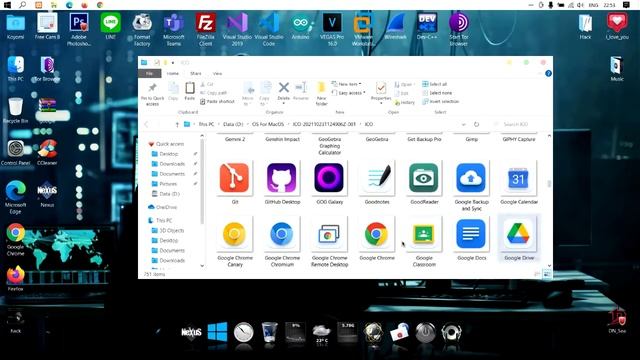640x360 pixels.
Task: Open the Easy access dropdown
Action: click(x=348, y=93)
